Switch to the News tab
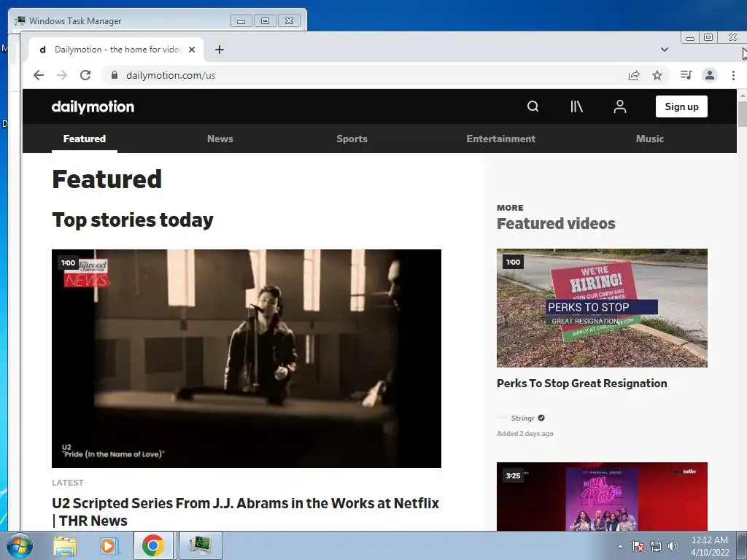 click(x=220, y=139)
